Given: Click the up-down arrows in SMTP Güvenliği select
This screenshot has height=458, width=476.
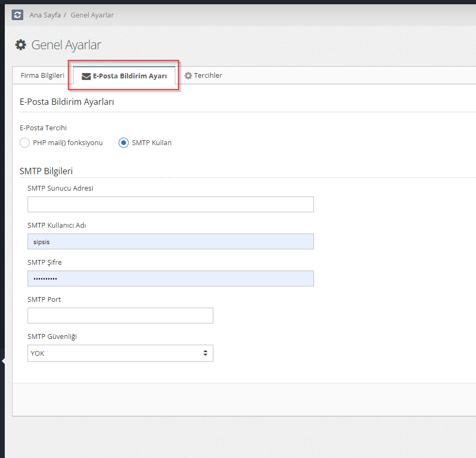Looking at the screenshot, I should point(205,353).
